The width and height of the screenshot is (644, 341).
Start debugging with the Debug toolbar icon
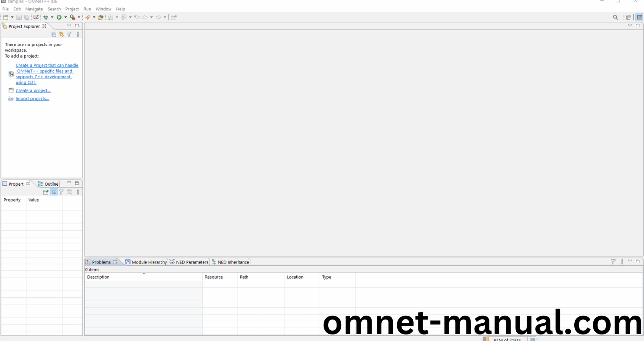click(x=46, y=17)
